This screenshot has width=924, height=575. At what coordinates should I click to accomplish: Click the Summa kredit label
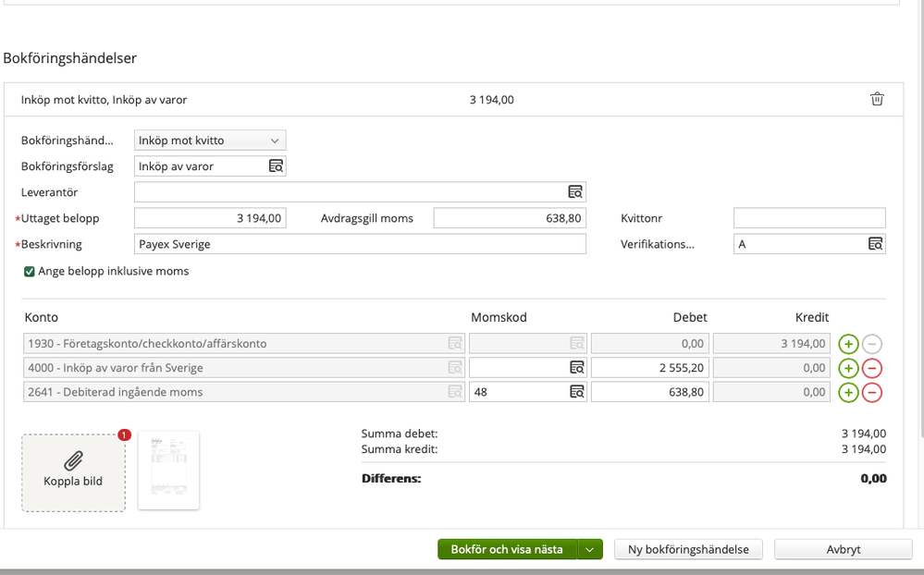pos(400,449)
